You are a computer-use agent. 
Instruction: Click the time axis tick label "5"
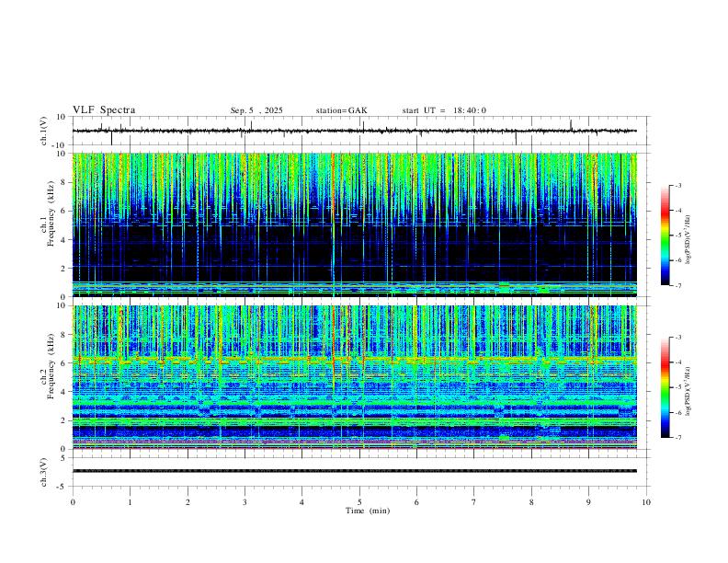(359, 502)
